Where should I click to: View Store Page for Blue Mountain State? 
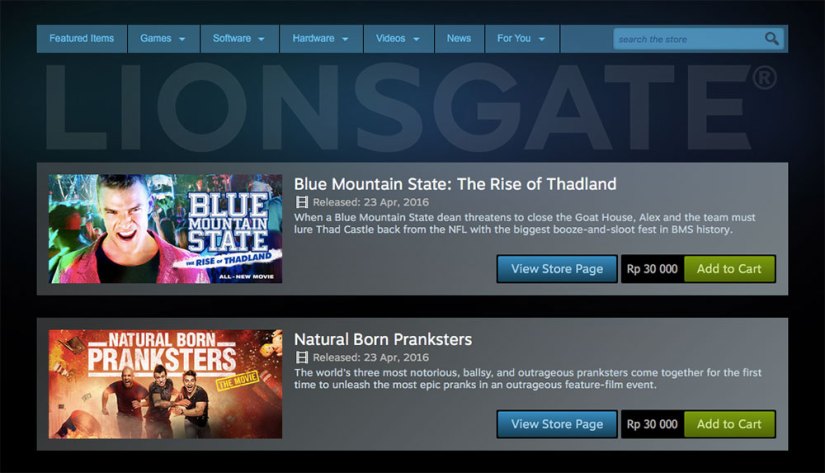pos(557,269)
